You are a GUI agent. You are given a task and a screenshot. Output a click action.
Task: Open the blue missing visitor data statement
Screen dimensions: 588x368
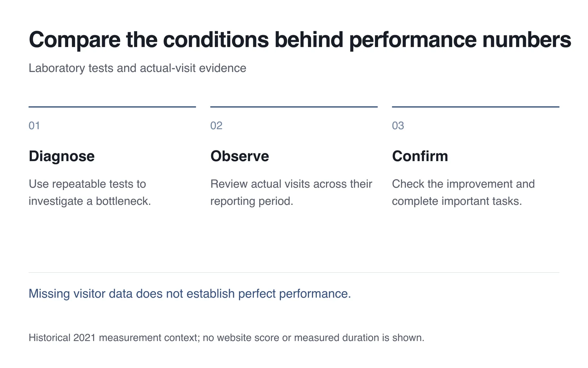(190, 294)
